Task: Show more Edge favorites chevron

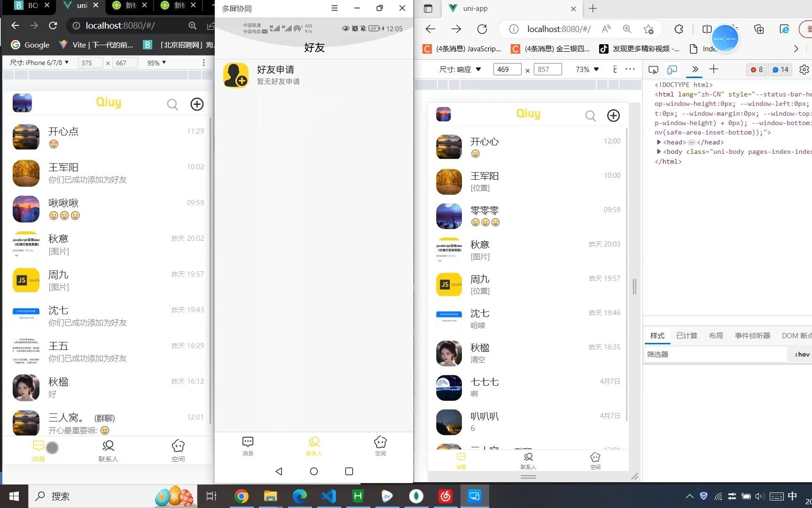Action: 796,48
